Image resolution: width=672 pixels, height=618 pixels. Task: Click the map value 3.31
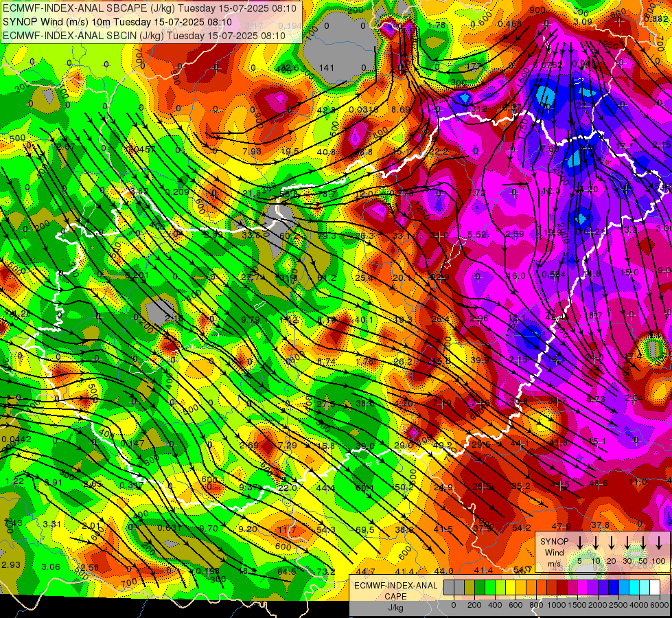click(x=52, y=524)
